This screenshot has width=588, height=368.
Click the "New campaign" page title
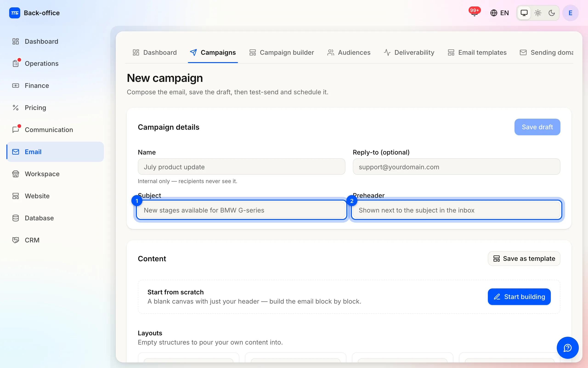[165, 78]
